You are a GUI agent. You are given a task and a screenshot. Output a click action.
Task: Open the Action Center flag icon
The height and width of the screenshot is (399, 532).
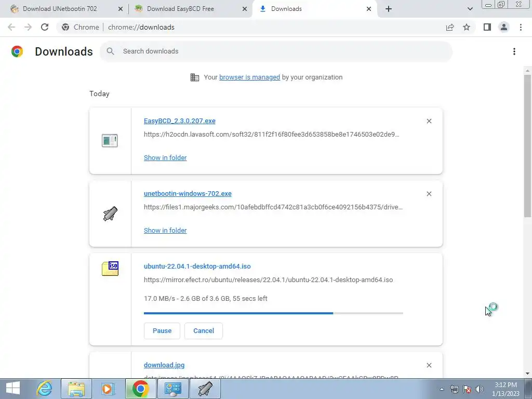tap(467, 389)
